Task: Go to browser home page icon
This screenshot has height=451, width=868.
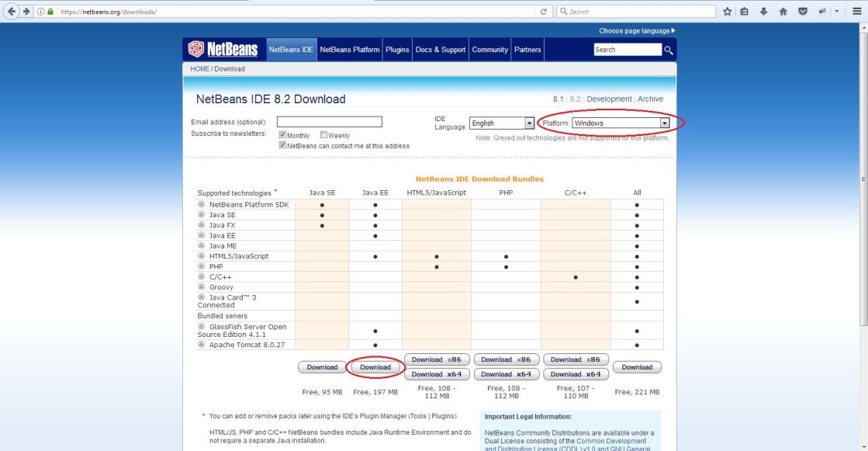Action: click(x=783, y=11)
